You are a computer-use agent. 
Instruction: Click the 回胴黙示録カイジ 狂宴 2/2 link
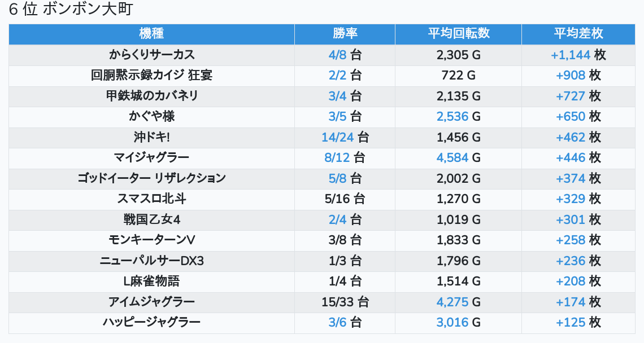pos(337,76)
